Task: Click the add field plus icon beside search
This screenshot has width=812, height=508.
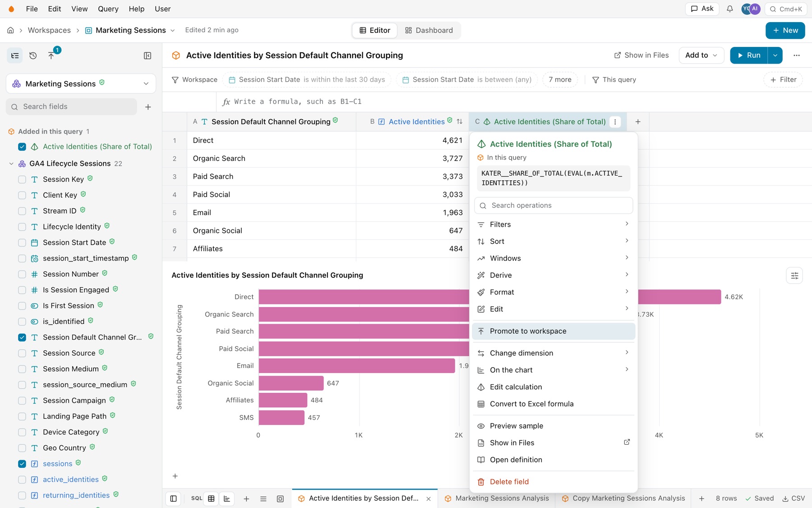Action: coord(148,107)
